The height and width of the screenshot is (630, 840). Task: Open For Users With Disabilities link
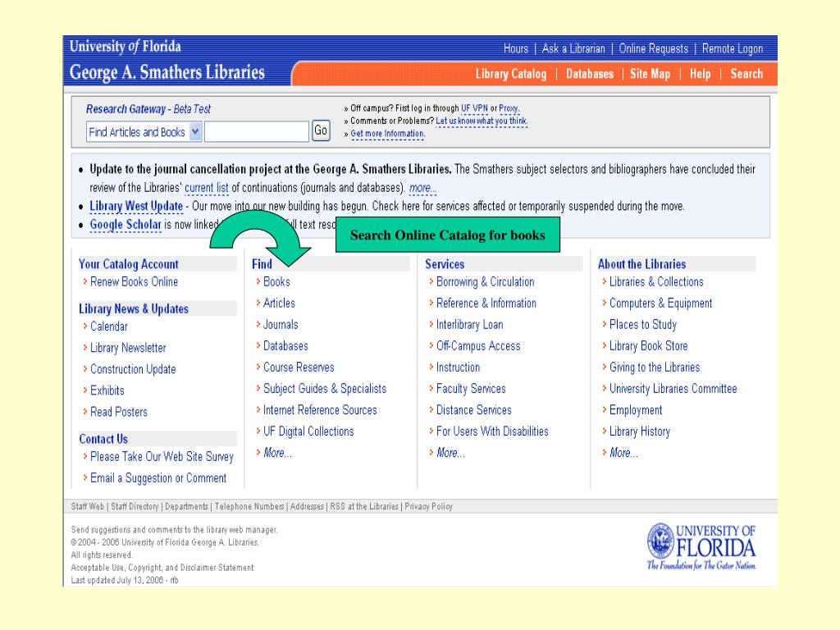(492, 431)
